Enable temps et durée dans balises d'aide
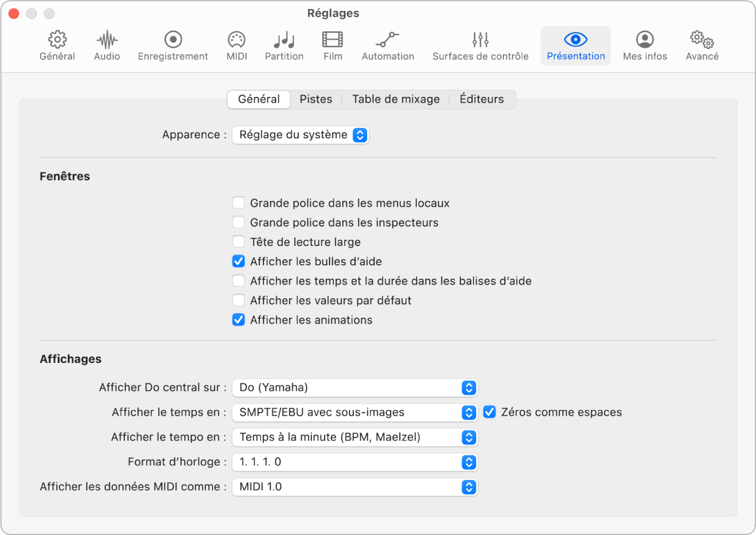This screenshot has width=756, height=535. tap(239, 281)
